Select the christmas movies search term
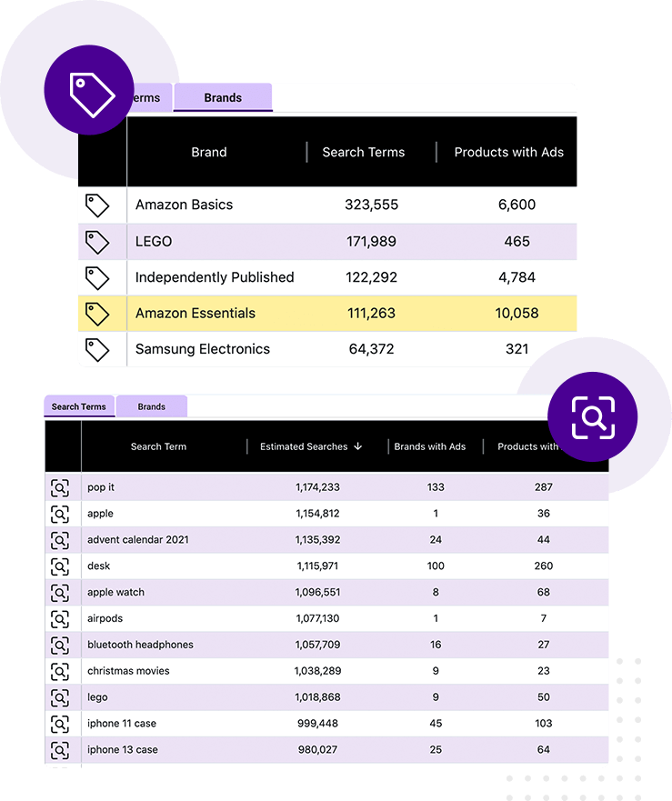 click(x=128, y=671)
